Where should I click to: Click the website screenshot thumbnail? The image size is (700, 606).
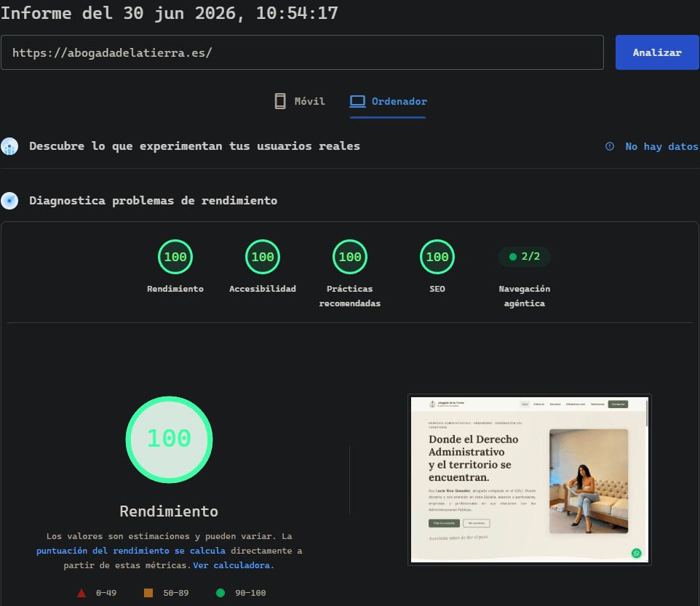(530, 479)
